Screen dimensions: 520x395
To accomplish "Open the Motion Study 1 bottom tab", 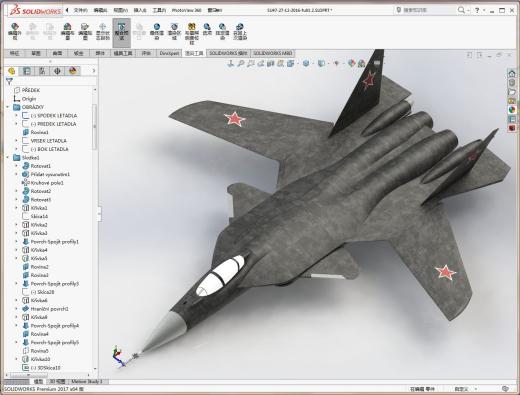I will tap(87, 381).
